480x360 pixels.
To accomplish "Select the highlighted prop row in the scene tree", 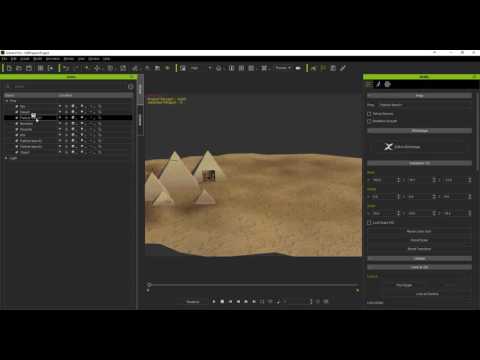I will coord(68,118).
